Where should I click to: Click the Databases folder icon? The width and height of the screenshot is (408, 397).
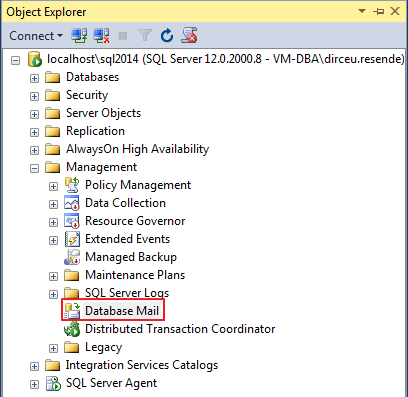(x=52, y=77)
